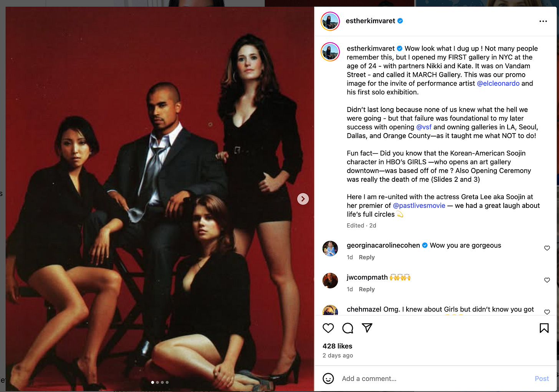This screenshot has height=392, width=559.
Task: Open the @vsf mention link
Action: 424,127
